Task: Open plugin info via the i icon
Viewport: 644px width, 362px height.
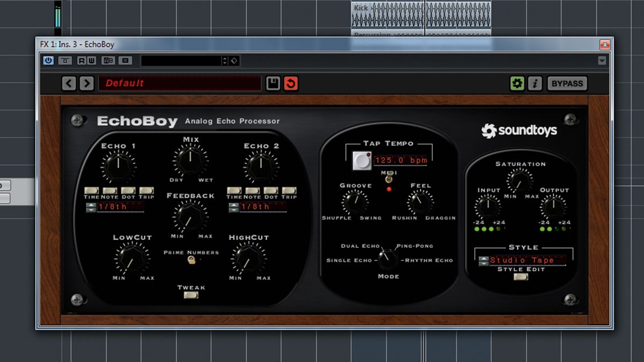Action: (x=535, y=83)
